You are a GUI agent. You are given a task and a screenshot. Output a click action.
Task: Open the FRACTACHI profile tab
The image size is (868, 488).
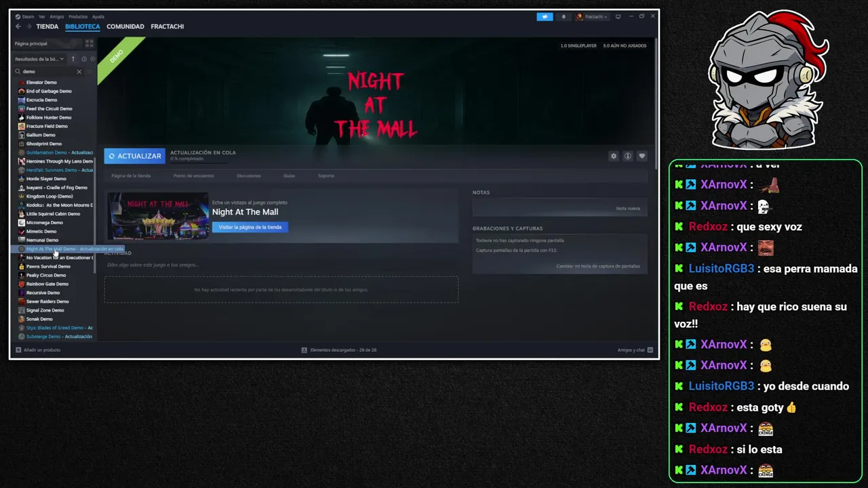pos(167,26)
